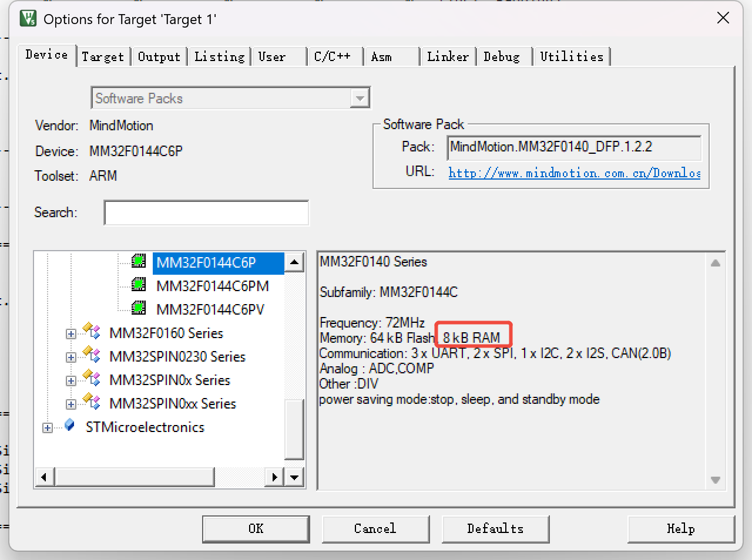Click the 'MM32F0140 Series' description heading

pos(373,261)
